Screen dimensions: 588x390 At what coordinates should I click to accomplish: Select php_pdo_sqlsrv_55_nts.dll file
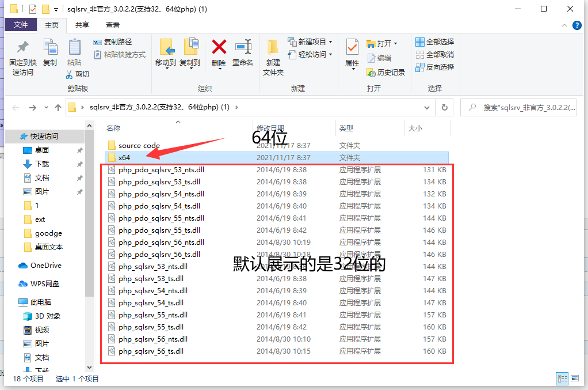pos(277,218)
